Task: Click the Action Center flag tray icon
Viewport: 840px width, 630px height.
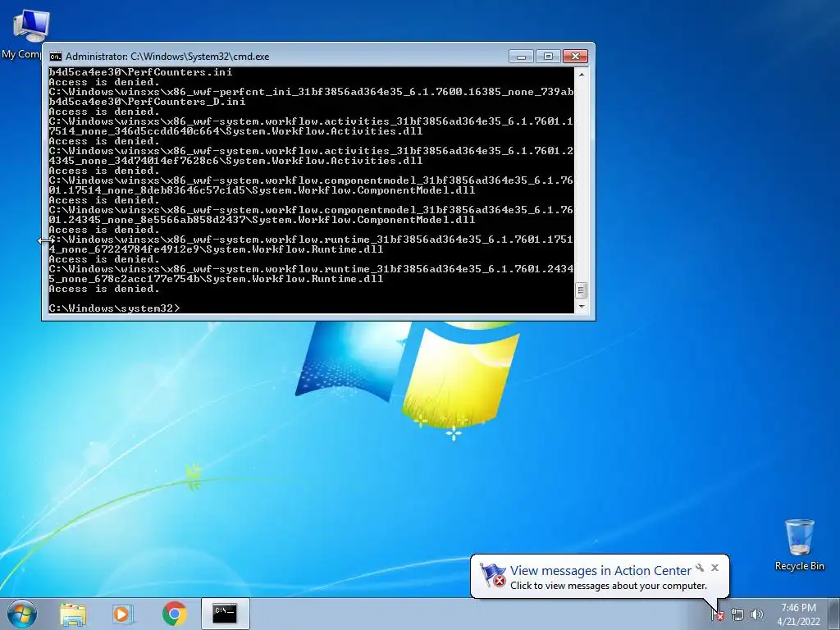Action: coord(717,615)
